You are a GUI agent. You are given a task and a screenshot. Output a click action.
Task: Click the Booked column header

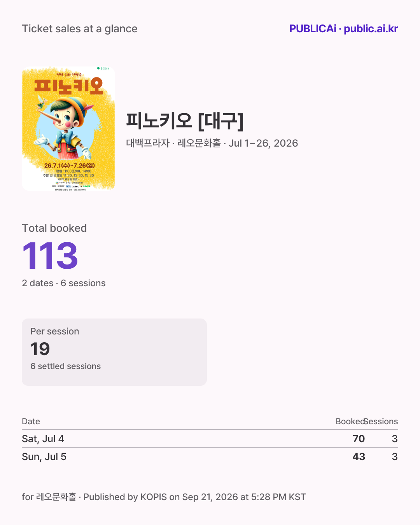click(x=350, y=422)
